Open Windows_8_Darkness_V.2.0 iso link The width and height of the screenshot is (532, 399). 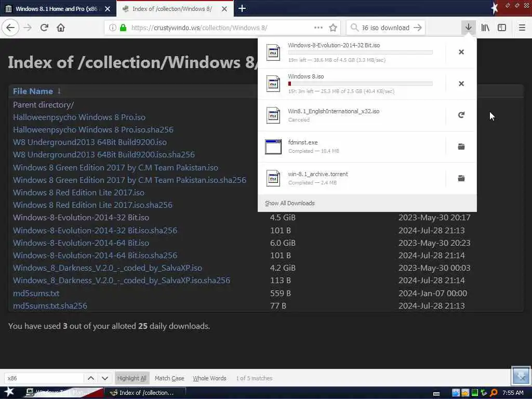point(107,268)
